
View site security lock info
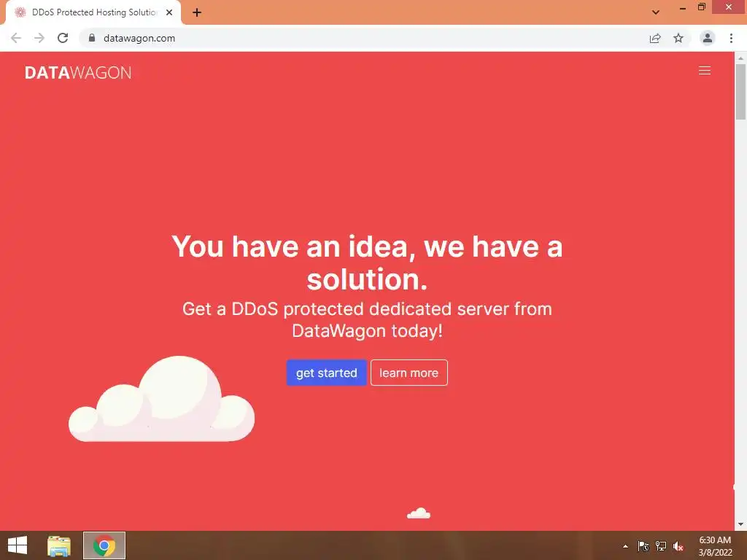click(92, 38)
